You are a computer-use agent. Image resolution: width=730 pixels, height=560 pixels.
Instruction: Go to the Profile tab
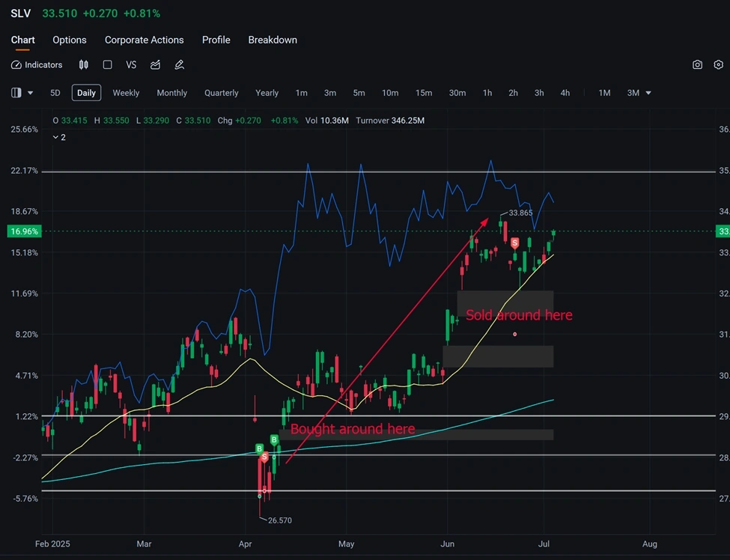point(216,40)
